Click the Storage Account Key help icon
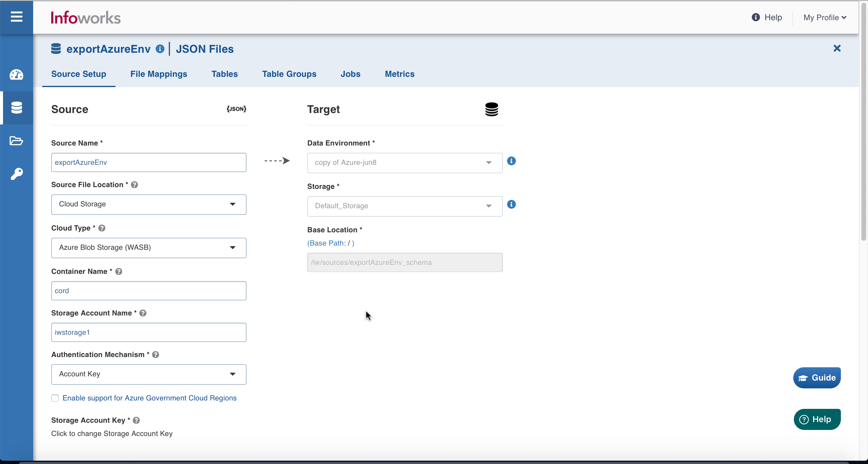Screen dimensions: 868x464 136,420
